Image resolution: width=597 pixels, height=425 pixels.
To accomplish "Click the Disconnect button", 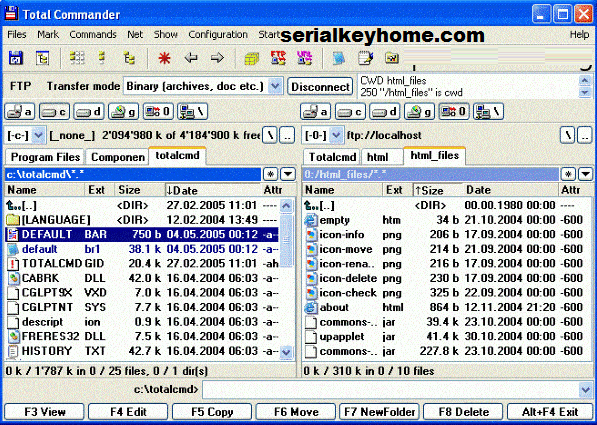I will click(x=320, y=87).
